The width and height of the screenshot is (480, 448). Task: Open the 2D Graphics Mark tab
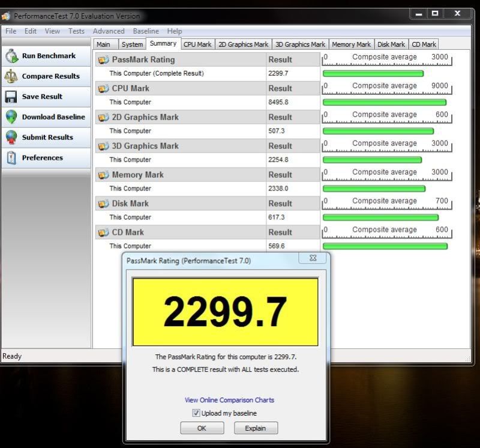point(244,44)
